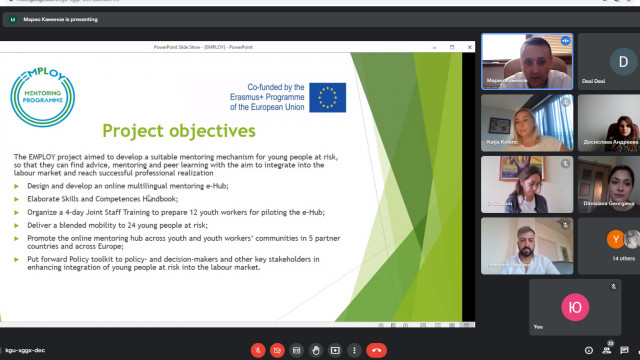Click the European Union flag image
The image size is (640, 360).
pos(327,98)
